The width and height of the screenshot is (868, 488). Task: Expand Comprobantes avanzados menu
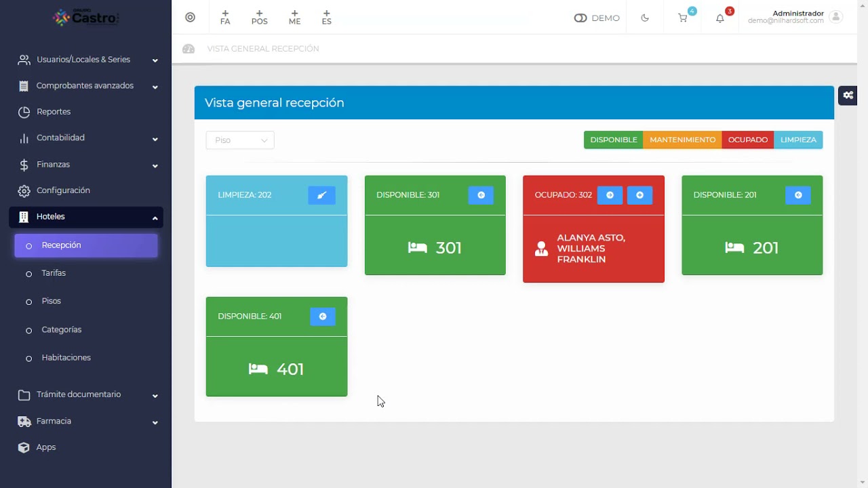[155, 87]
